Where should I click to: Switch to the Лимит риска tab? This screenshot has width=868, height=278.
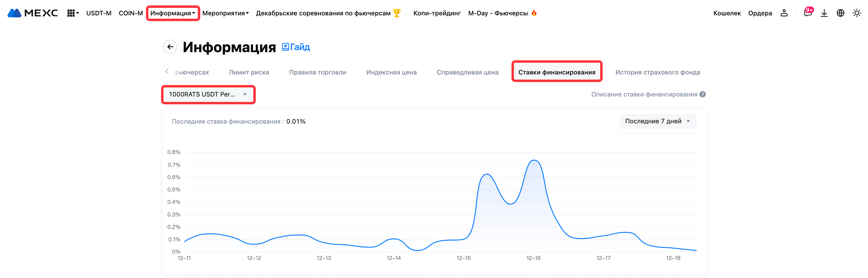pyautogui.click(x=249, y=72)
